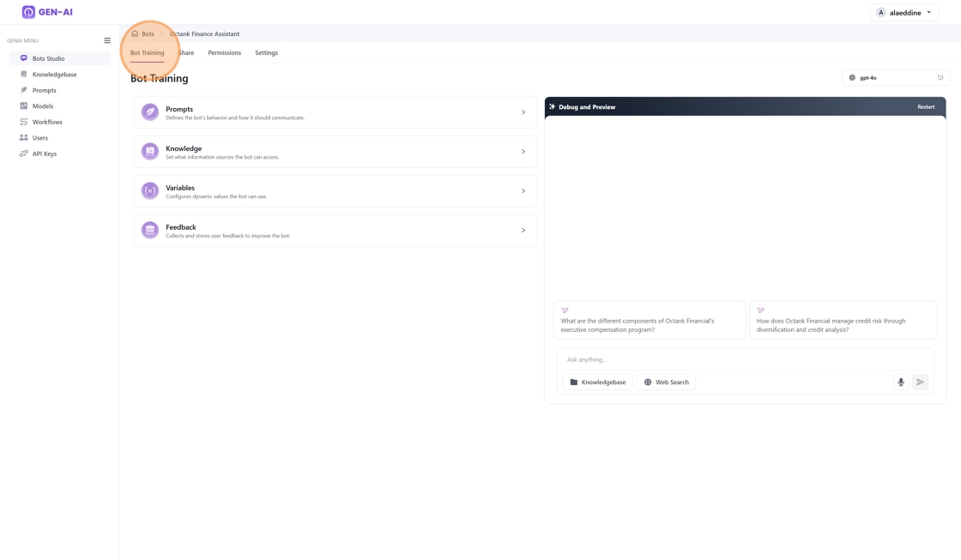Collapse sidebar using hamburger menu icon
This screenshot has height=560, width=961.
[107, 40]
